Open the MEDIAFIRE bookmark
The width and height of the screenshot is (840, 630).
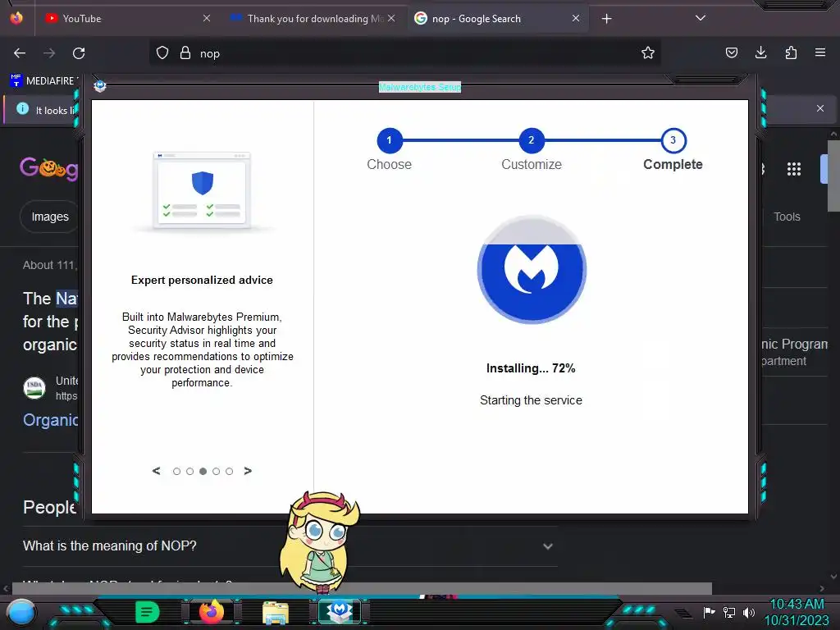(44, 81)
